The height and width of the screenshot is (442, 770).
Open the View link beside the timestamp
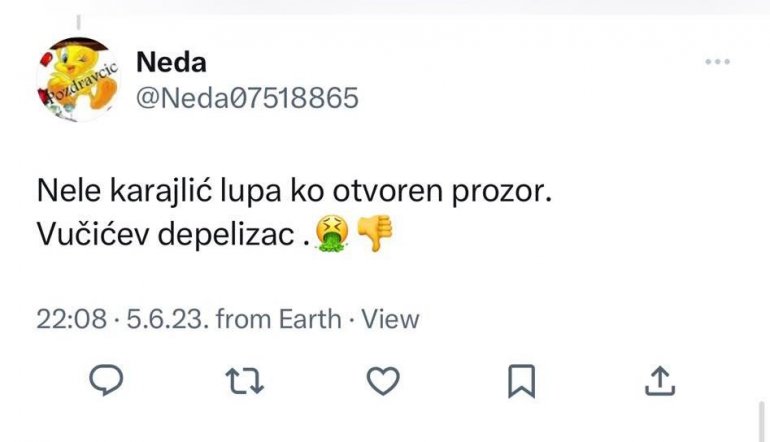tap(390, 319)
